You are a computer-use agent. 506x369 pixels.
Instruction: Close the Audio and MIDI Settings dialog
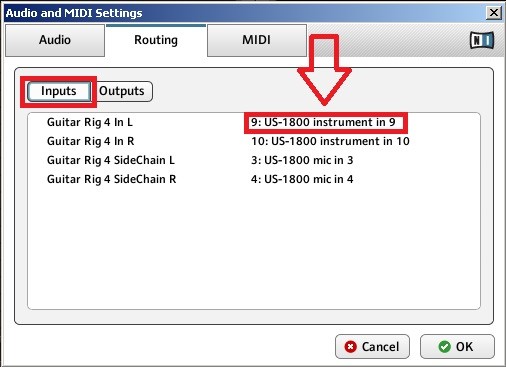(x=494, y=13)
